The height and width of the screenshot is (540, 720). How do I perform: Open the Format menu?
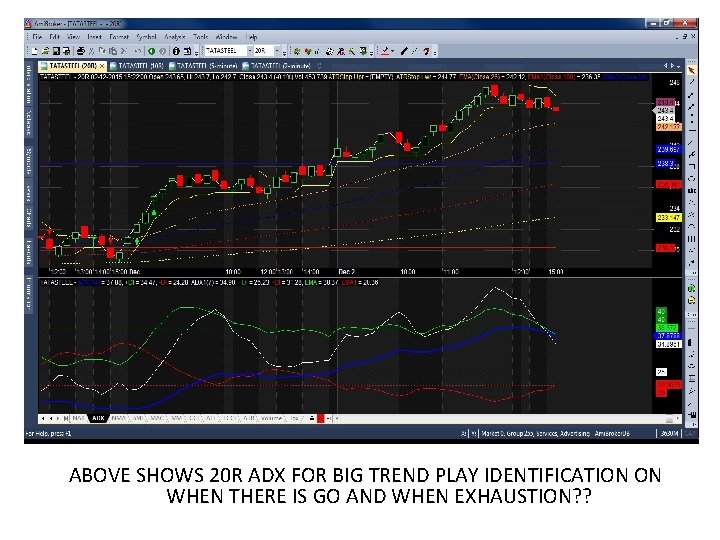119,36
